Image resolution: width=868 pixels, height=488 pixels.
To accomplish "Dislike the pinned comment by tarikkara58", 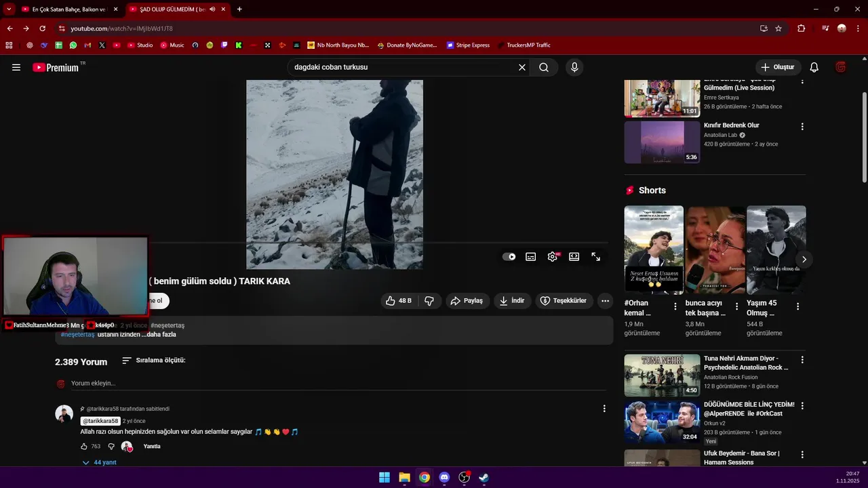I will click(111, 447).
